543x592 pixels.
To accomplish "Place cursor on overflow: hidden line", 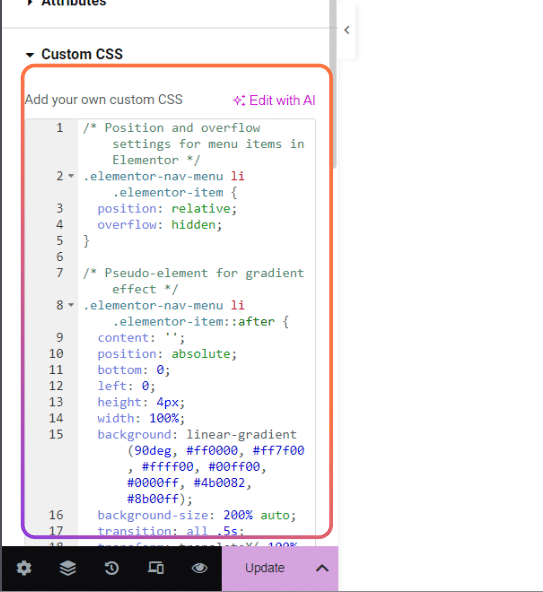I will tap(159, 225).
